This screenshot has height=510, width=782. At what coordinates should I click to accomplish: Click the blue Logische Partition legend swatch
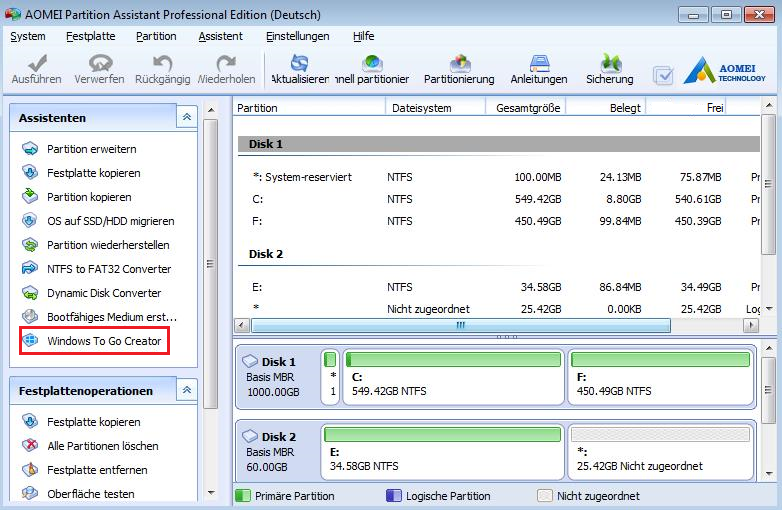[393, 496]
